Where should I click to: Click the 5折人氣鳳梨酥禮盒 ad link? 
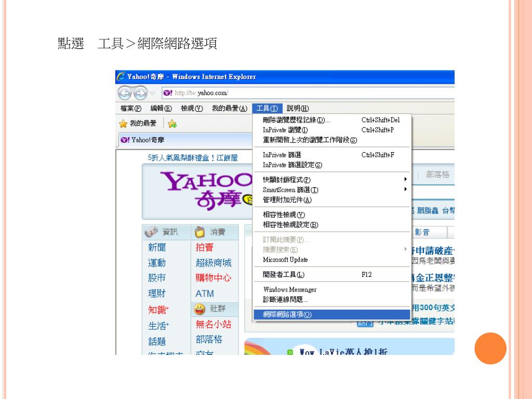click(193, 158)
